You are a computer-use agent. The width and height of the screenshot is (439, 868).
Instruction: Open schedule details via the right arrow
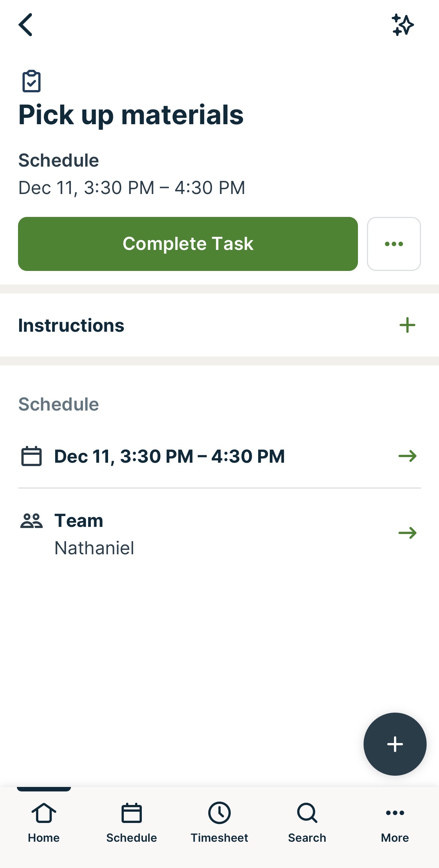[408, 456]
